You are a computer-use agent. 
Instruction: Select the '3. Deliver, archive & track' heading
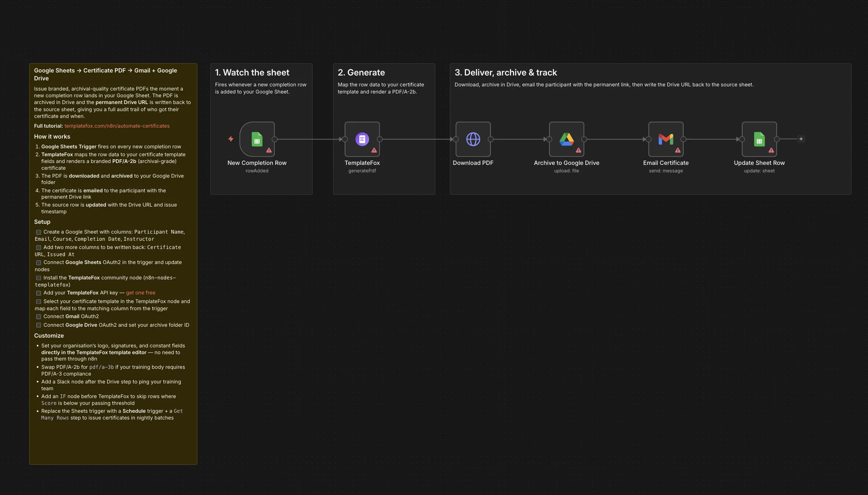506,72
